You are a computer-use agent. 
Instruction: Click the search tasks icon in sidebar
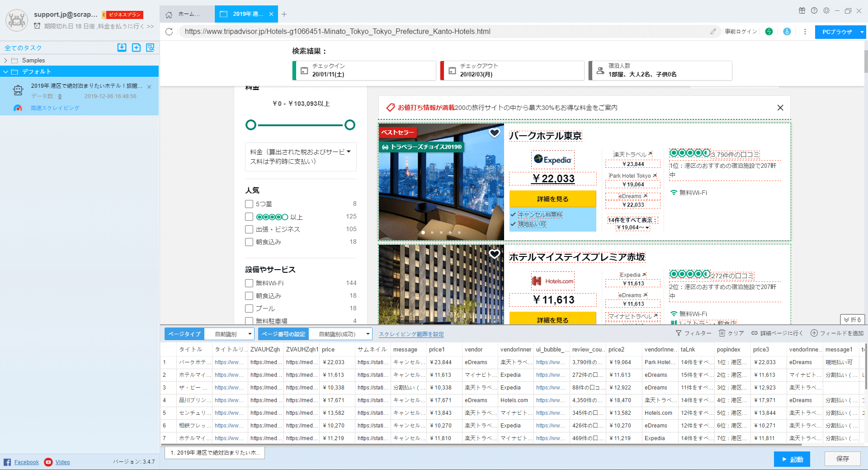pos(150,47)
